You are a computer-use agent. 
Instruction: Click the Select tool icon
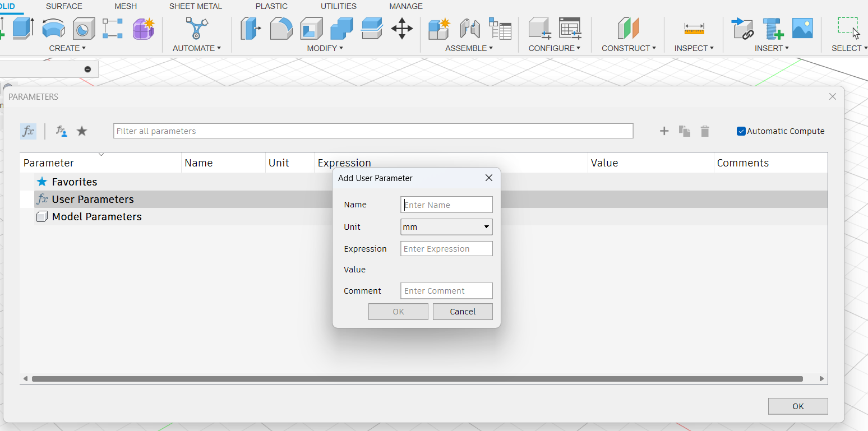pyautogui.click(x=848, y=28)
